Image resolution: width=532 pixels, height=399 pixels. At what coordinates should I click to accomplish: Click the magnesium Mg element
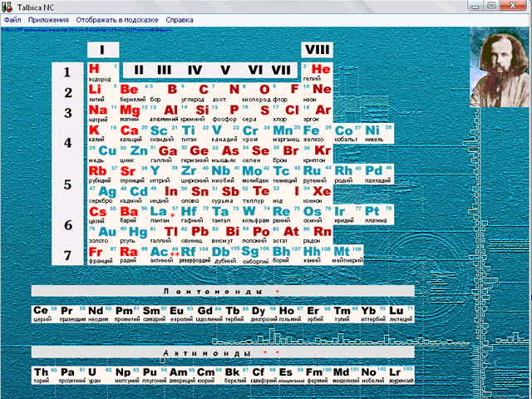[x=134, y=113]
